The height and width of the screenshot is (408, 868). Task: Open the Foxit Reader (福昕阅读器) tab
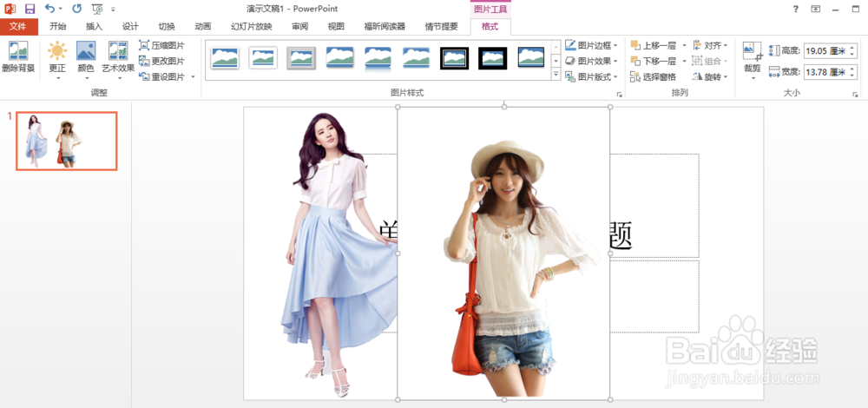pos(385,27)
